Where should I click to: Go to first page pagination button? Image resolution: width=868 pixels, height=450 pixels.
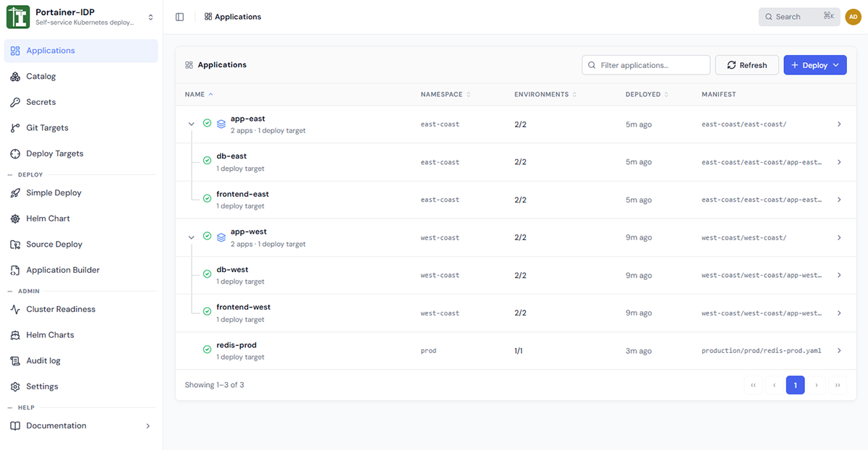[x=753, y=386]
